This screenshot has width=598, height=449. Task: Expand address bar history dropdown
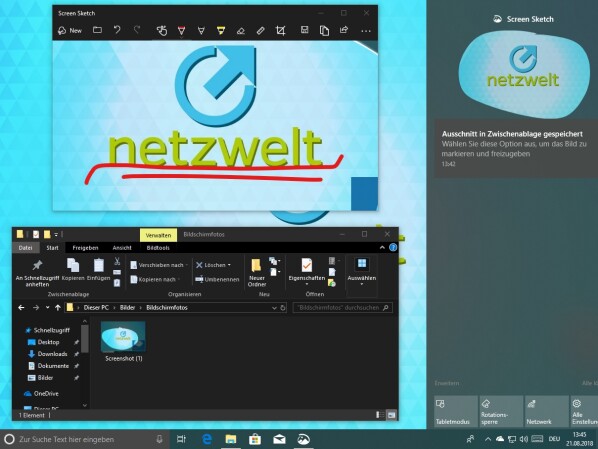pyautogui.click(x=274, y=308)
